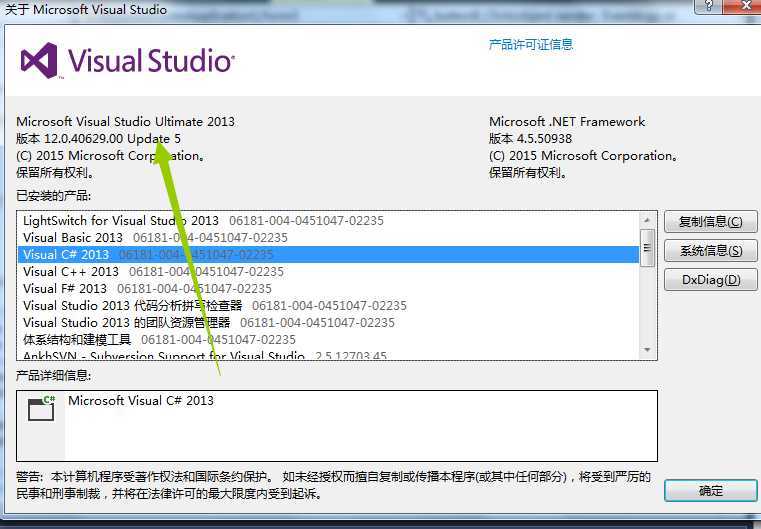
Task: Close the About dialog with X
Action: point(745,6)
